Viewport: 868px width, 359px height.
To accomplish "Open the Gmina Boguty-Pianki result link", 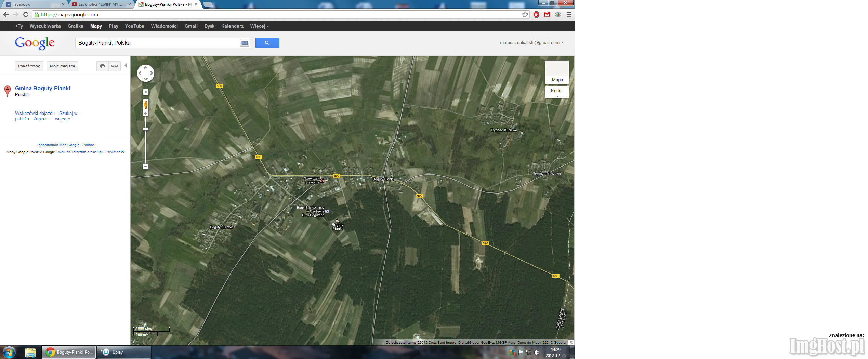I will point(42,88).
